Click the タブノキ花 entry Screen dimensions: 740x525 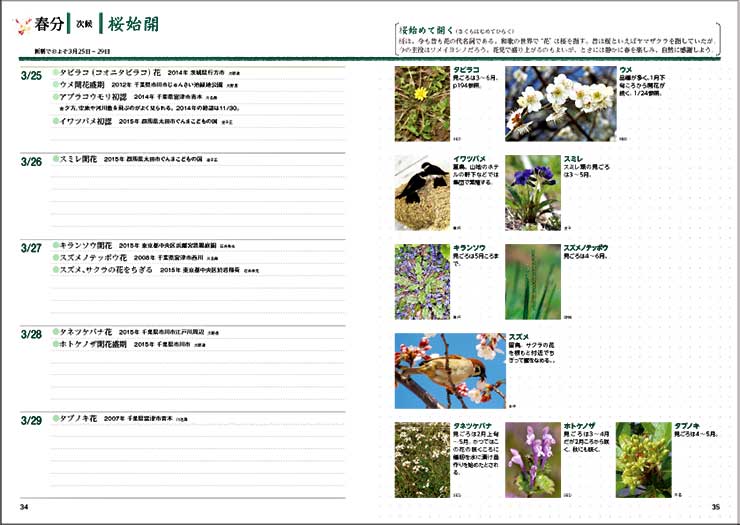coord(78,418)
